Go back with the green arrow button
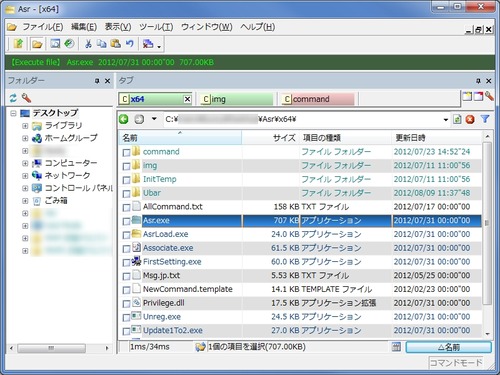 point(124,119)
